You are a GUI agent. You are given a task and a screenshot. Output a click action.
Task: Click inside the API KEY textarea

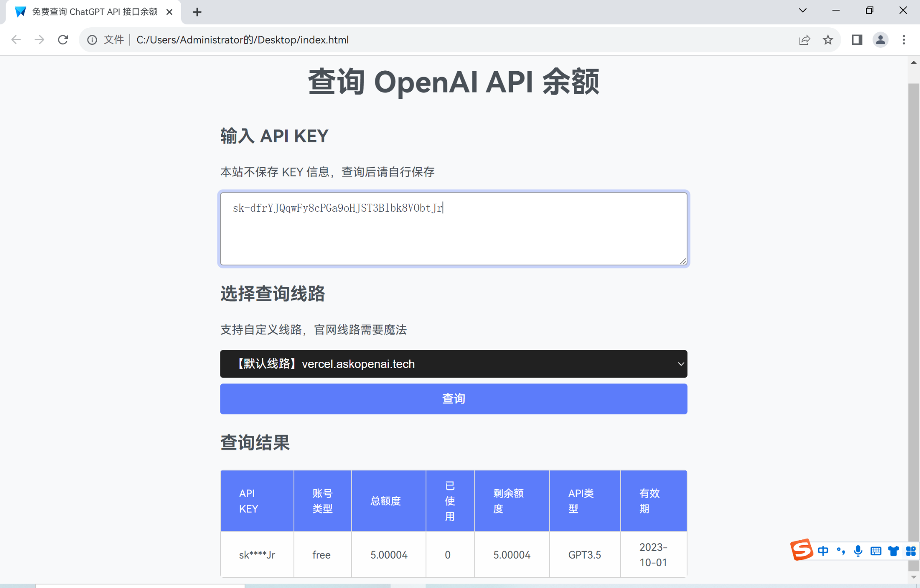453,234
